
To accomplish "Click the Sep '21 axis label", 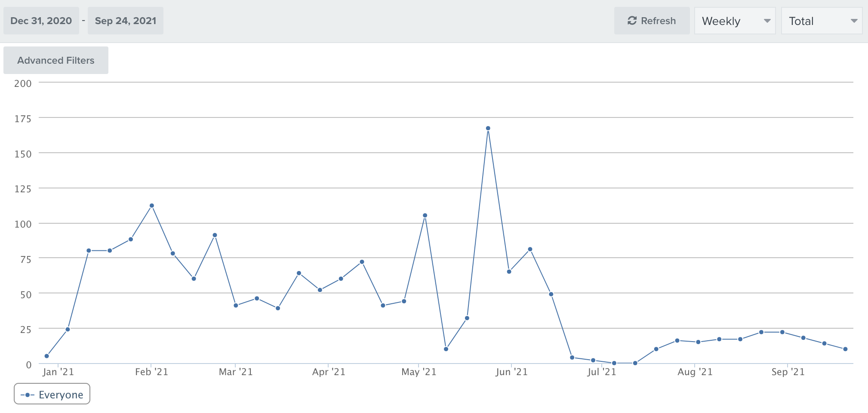I will (788, 372).
